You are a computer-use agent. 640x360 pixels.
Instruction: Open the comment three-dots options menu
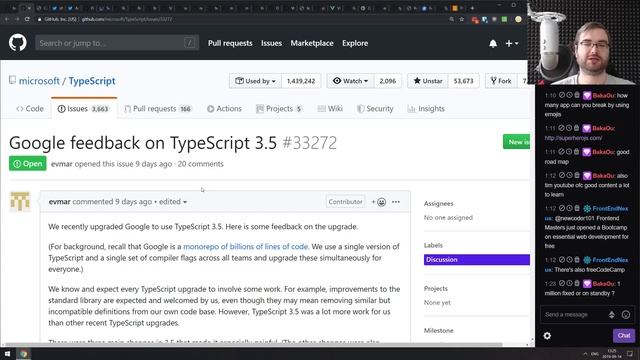[x=396, y=202]
